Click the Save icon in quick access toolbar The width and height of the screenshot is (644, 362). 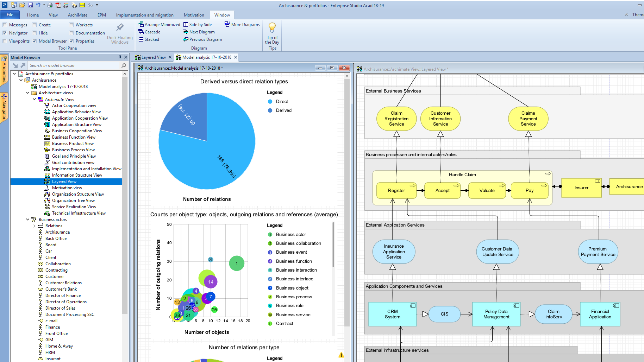(x=30, y=5)
